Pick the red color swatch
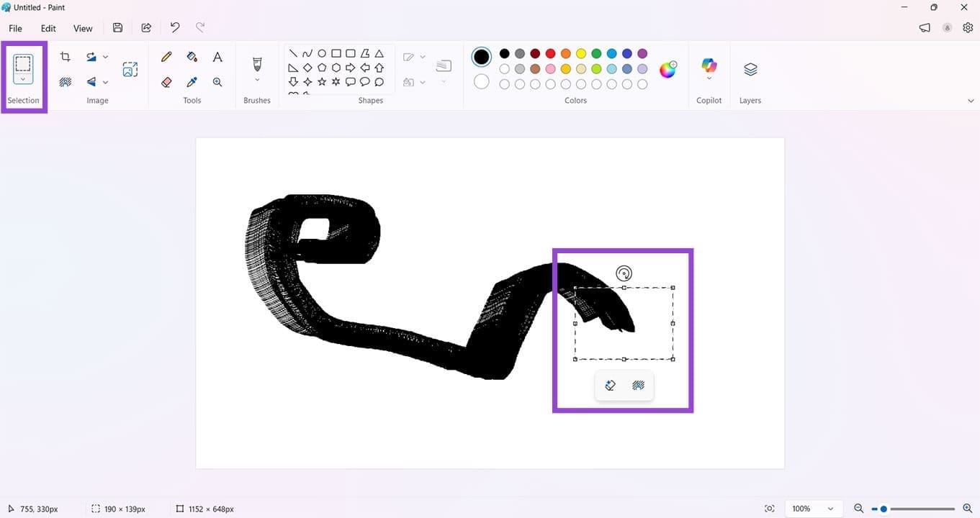This screenshot has height=518, width=980. tap(550, 53)
